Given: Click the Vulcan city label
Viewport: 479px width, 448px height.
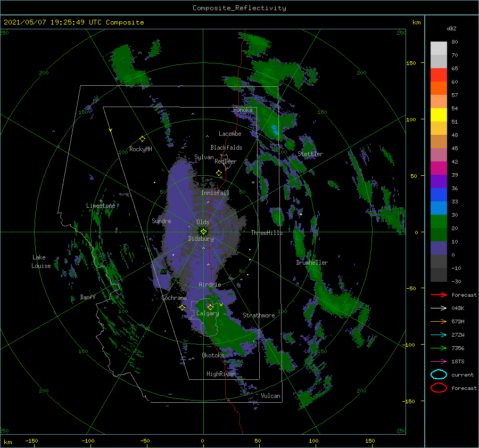Looking at the screenshot, I should 270,396.
